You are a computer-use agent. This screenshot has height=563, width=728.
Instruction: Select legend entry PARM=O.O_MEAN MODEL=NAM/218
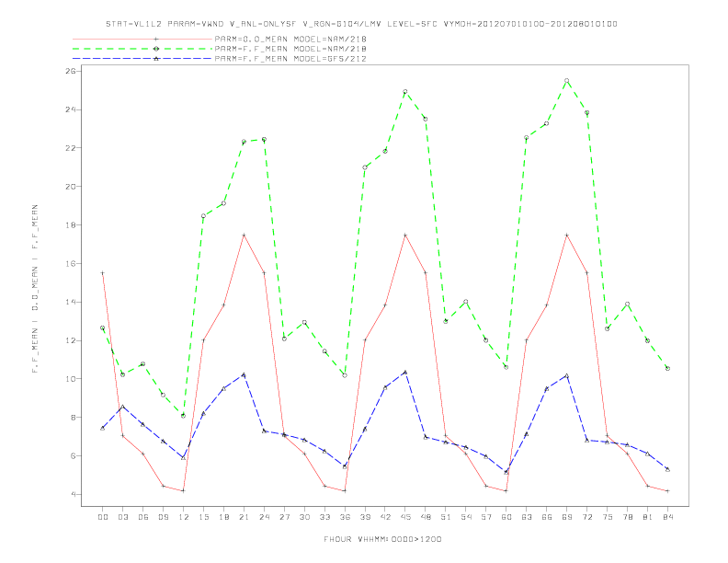290,39
